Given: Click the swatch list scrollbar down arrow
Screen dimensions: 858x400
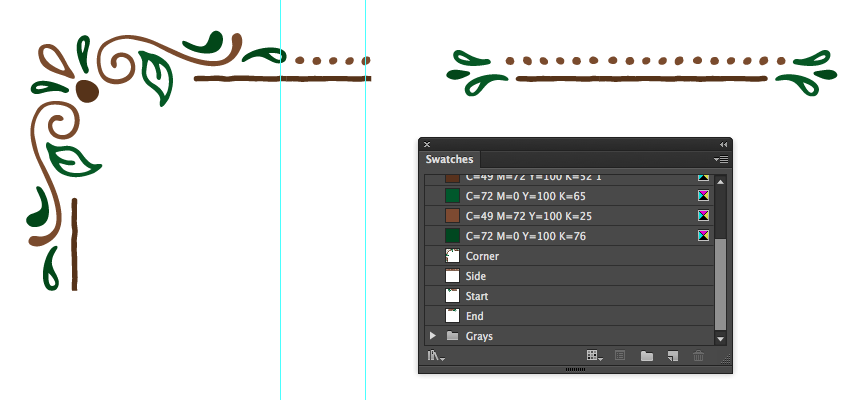Looking at the screenshot, I should [x=721, y=339].
